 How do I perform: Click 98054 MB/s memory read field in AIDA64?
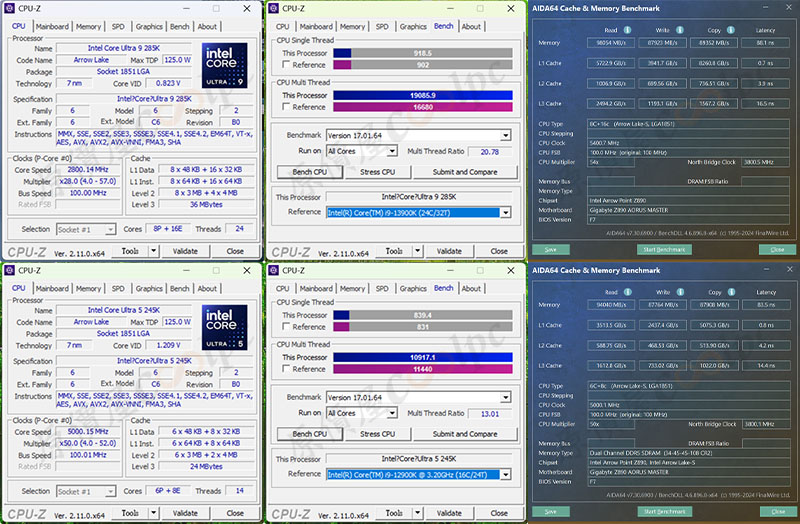click(611, 43)
